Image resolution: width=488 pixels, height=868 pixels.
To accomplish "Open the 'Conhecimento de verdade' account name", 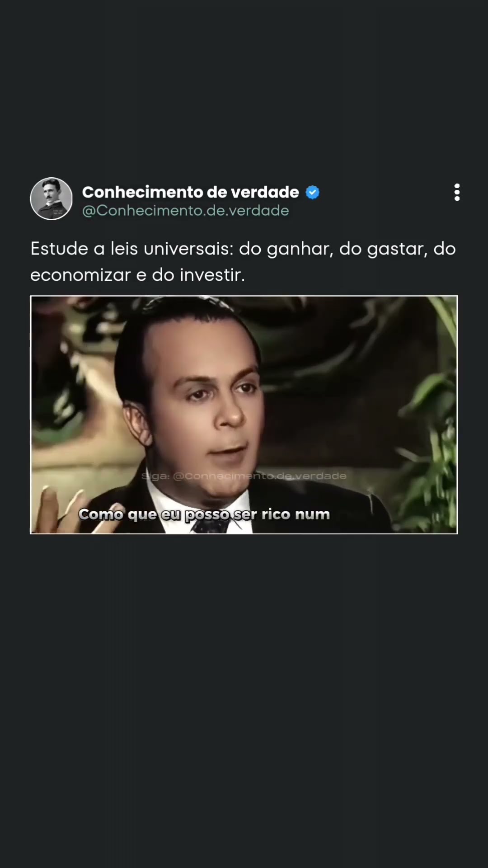I will click(x=190, y=192).
